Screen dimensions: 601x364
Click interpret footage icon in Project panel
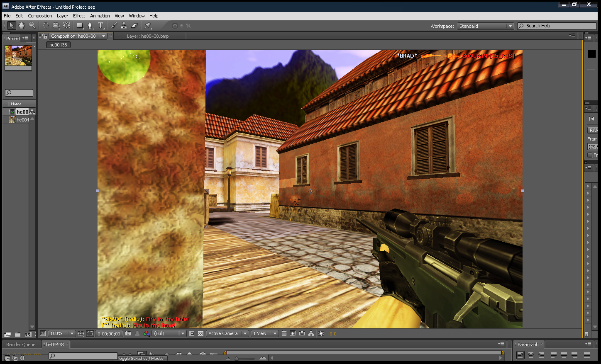click(x=7, y=335)
